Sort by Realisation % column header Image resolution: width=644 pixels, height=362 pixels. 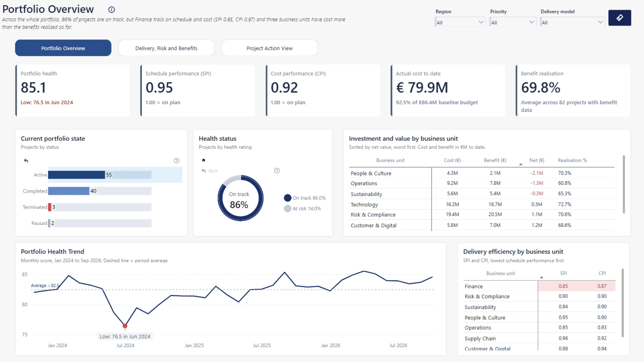tap(572, 160)
